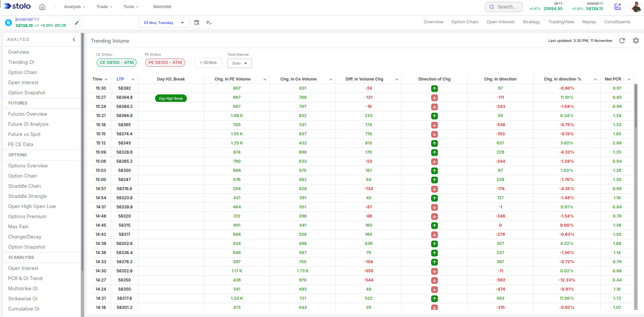Select Max Pain in the sidebar
The height and width of the screenshot is (317, 644).
(x=18, y=226)
